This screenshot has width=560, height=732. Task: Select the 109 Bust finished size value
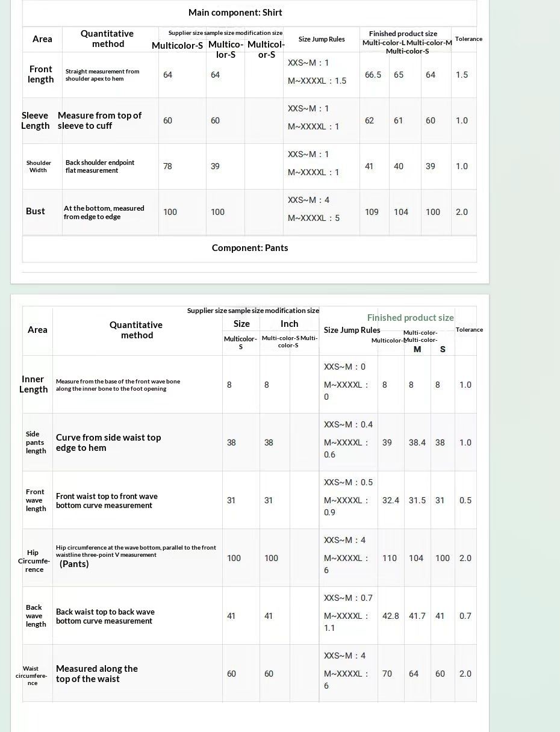(x=372, y=212)
